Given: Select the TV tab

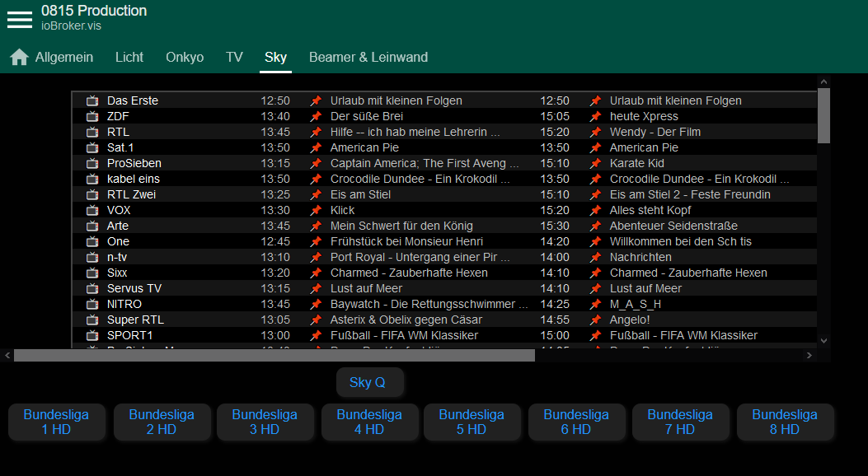Looking at the screenshot, I should [x=234, y=57].
